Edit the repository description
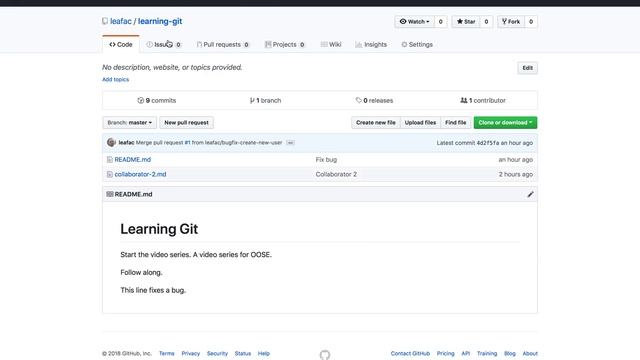The height and width of the screenshot is (360, 640). 527,68
